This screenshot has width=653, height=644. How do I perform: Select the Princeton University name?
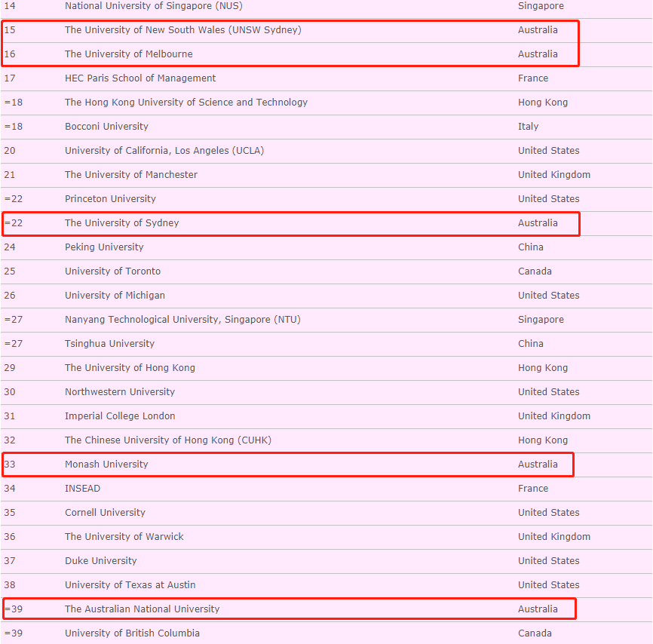point(110,199)
